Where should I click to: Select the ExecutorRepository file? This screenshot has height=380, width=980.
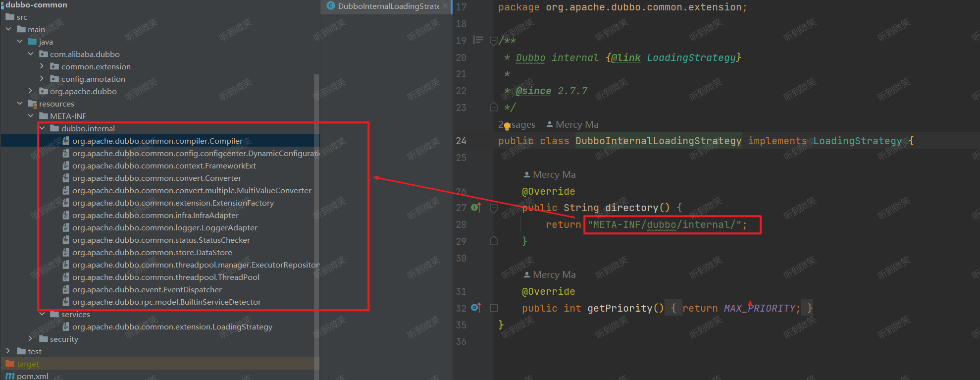tap(196, 265)
